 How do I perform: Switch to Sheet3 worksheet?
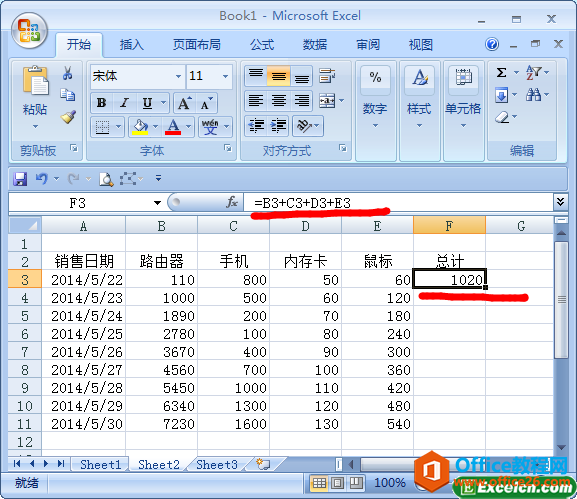click(x=217, y=464)
